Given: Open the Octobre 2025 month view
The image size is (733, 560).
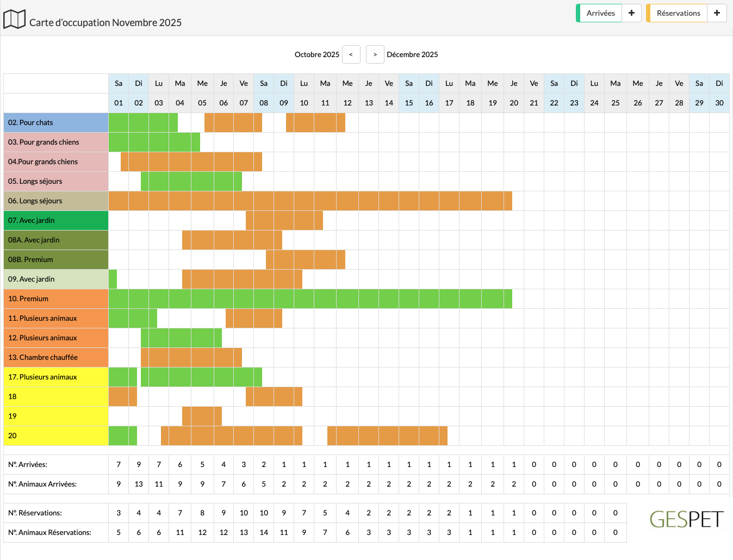Looking at the screenshot, I should [x=317, y=54].
